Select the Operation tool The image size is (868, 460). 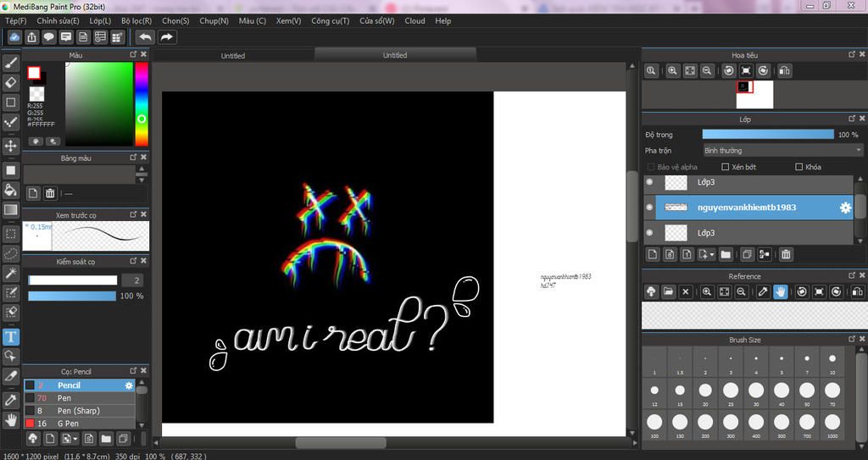(x=10, y=356)
